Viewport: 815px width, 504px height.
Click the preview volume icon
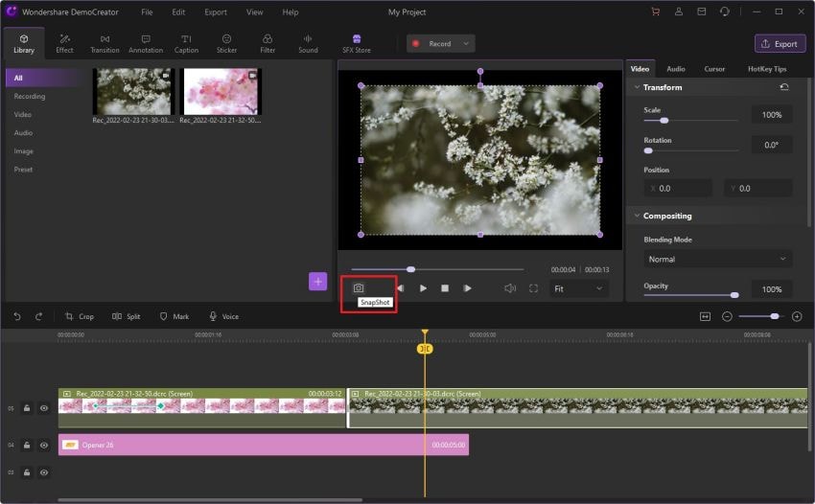(x=510, y=288)
